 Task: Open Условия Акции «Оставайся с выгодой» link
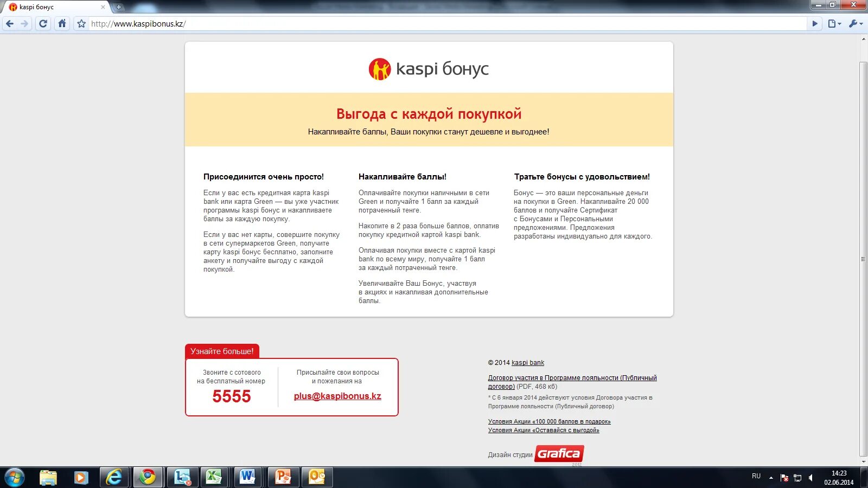coord(544,430)
